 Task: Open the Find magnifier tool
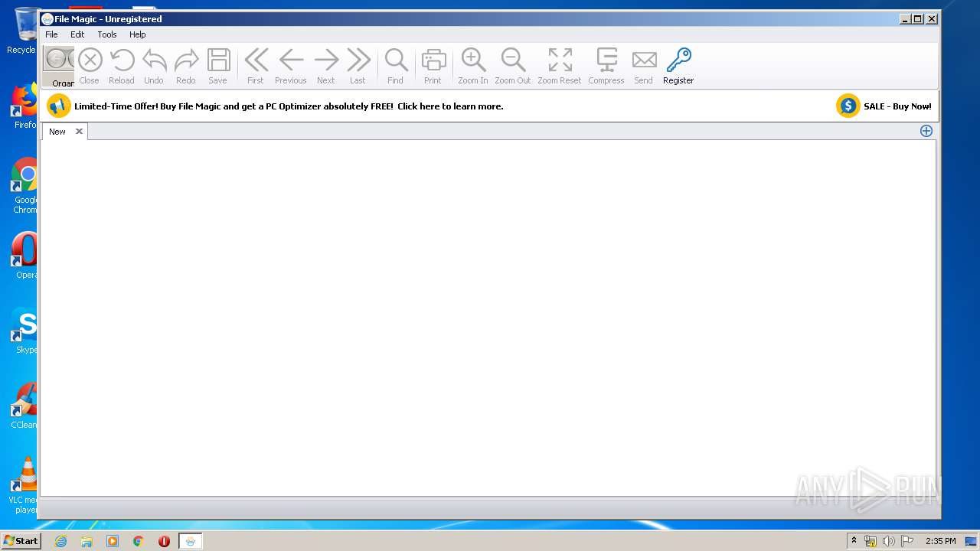click(396, 60)
